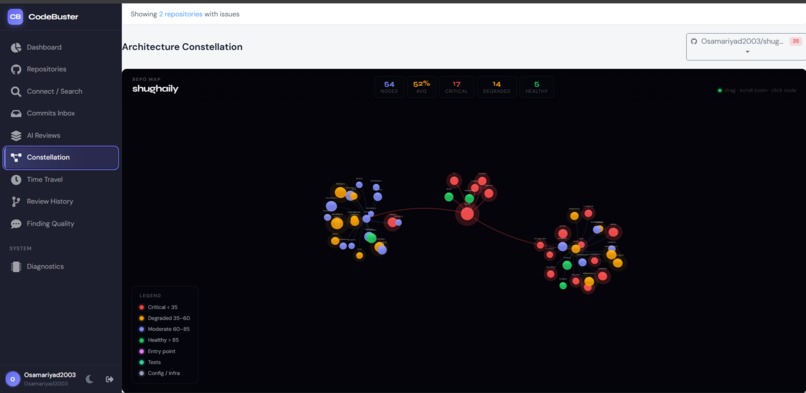
Task: Click the Diagnostics chip icon
Action: (16, 267)
